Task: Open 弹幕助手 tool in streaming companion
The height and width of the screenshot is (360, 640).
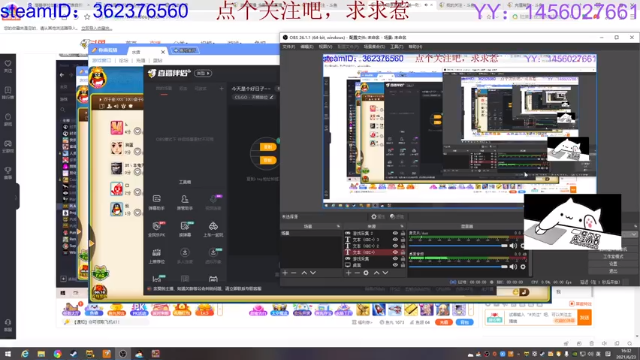Action: point(157,202)
